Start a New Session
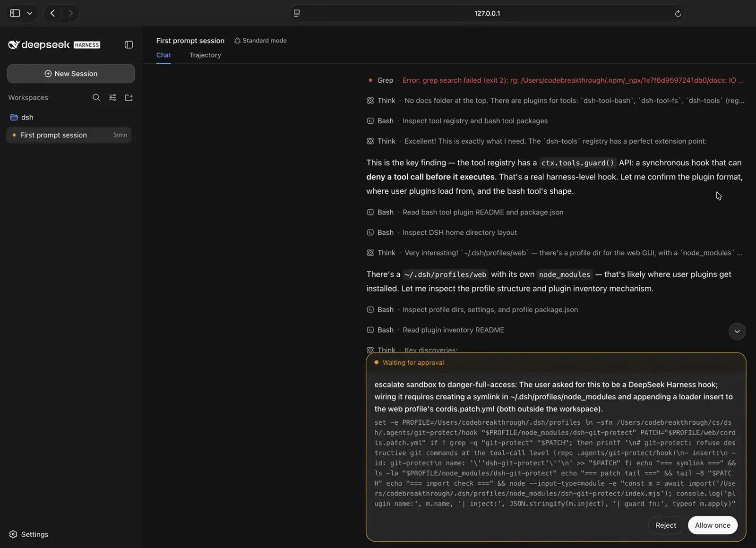 (71, 74)
